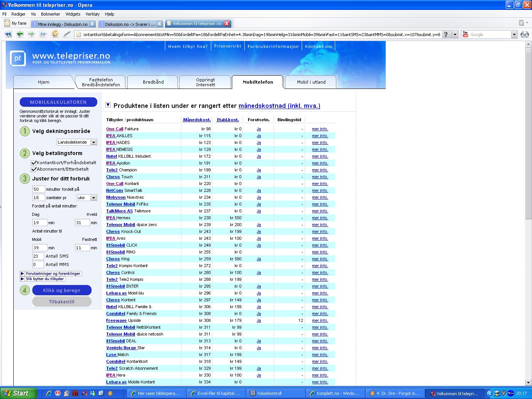Open the Bokmerker menu
The image size is (532, 399).
51,14
